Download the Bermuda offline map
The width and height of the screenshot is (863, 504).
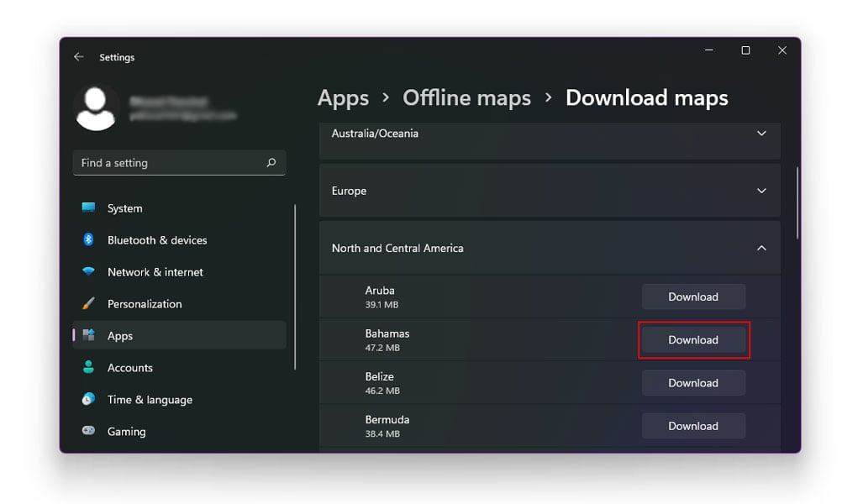click(693, 425)
